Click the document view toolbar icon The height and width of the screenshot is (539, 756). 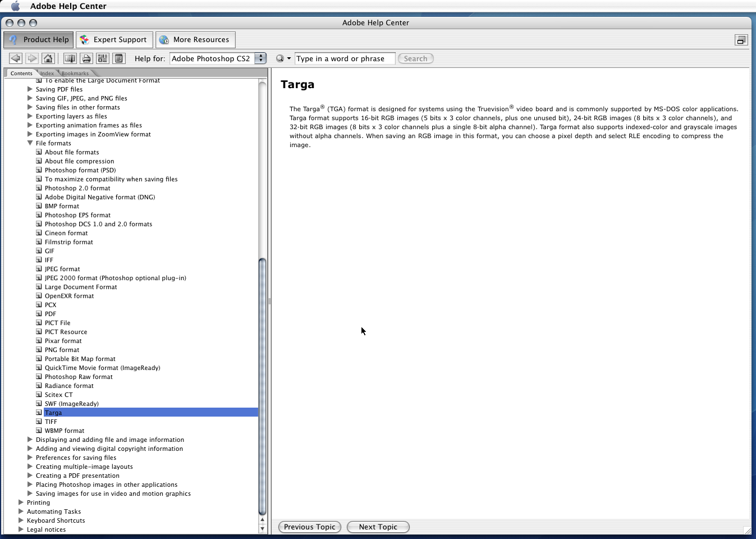click(x=118, y=58)
